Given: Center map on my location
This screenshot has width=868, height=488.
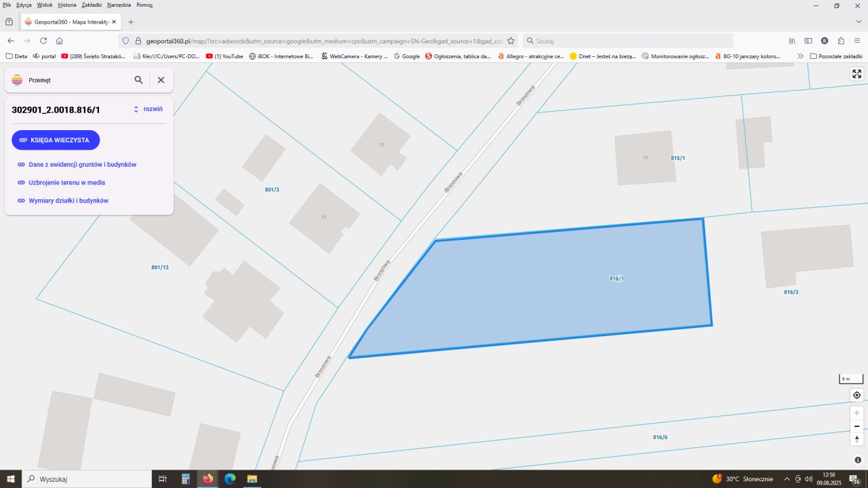Looking at the screenshot, I should (x=856, y=395).
